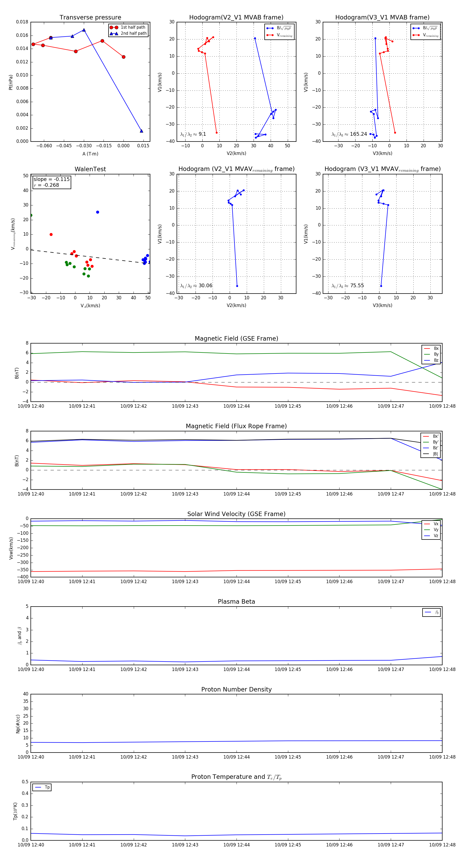Select the "2nd half path" legend entry

128,33
